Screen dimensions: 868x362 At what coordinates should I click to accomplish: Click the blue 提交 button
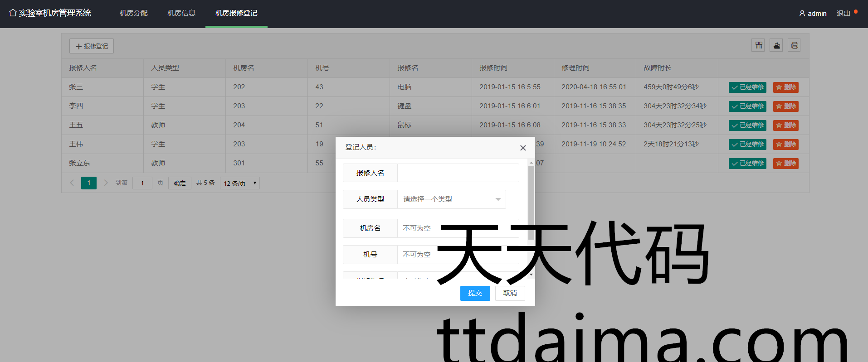tap(475, 293)
